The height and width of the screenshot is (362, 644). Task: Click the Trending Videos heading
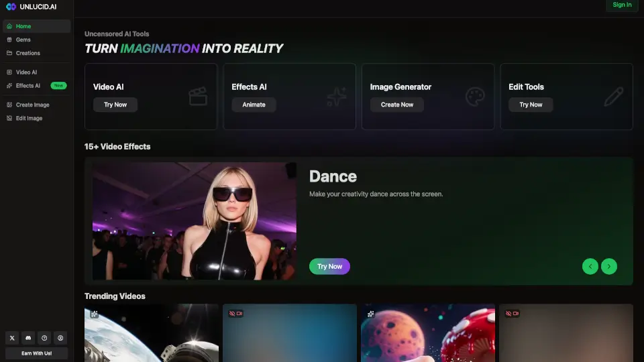tap(115, 296)
